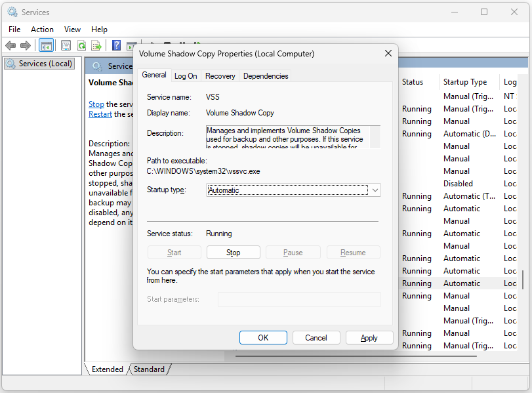Switch to the Dependencies tab
Image resolution: width=532 pixels, height=393 pixels.
[266, 76]
